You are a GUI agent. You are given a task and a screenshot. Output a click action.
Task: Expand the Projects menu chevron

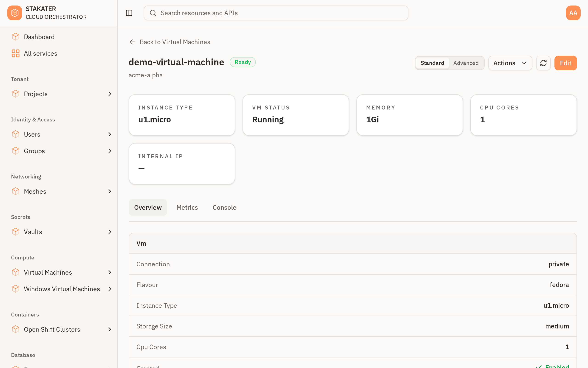pyautogui.click(x=110, y=94)
